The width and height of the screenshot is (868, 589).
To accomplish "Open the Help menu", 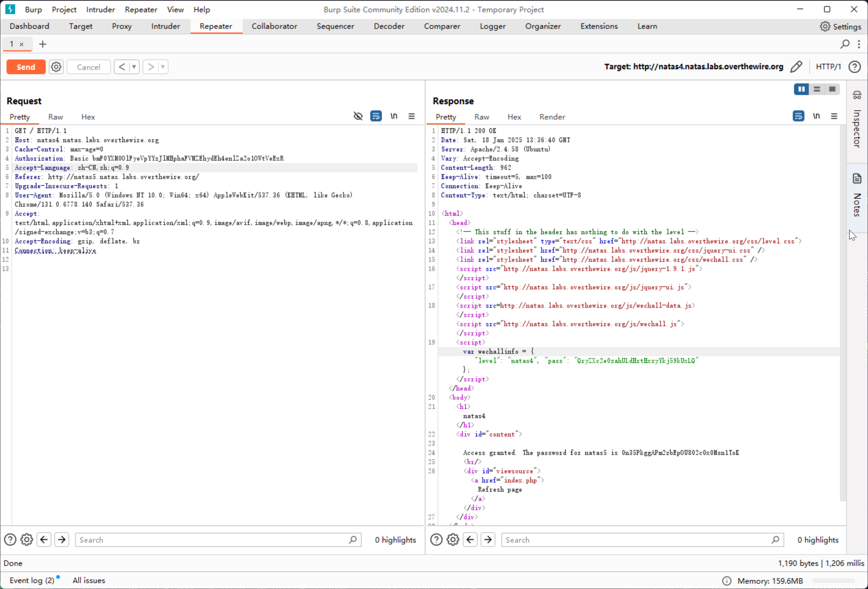I will [x=202, y=9].
